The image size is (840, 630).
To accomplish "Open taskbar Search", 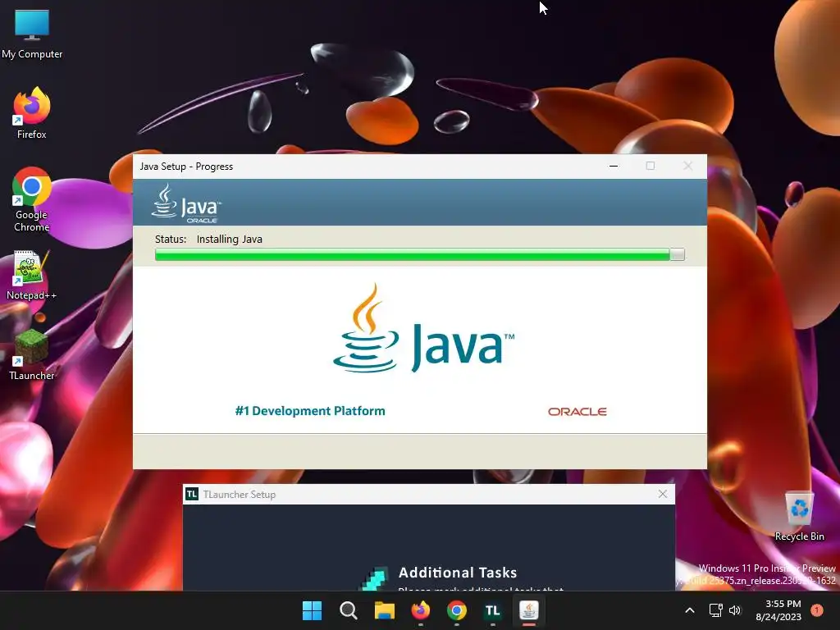I will (348, 610).
